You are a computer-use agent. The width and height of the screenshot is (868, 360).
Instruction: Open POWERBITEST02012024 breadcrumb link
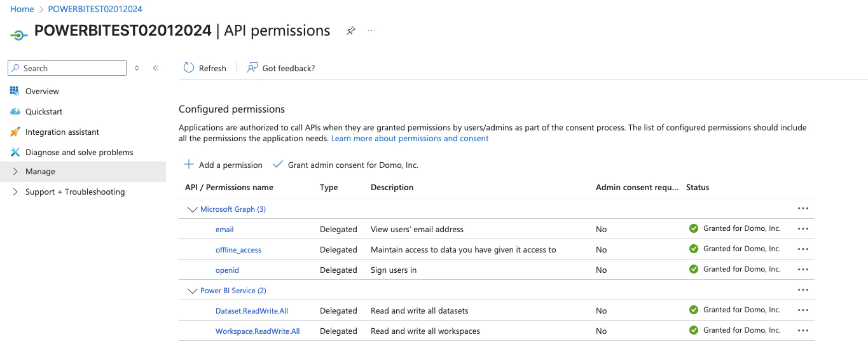(95, 9)
